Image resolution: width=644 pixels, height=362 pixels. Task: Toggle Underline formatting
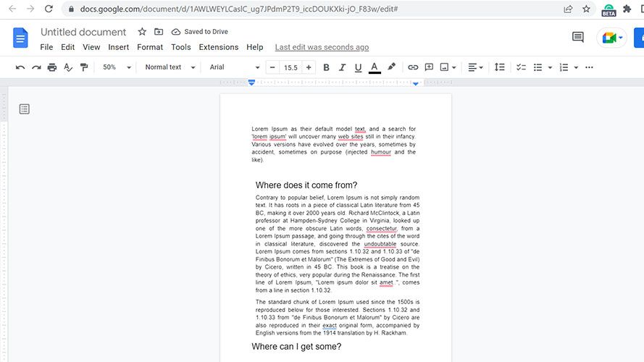pyautogui.click(x=358, y=67)
